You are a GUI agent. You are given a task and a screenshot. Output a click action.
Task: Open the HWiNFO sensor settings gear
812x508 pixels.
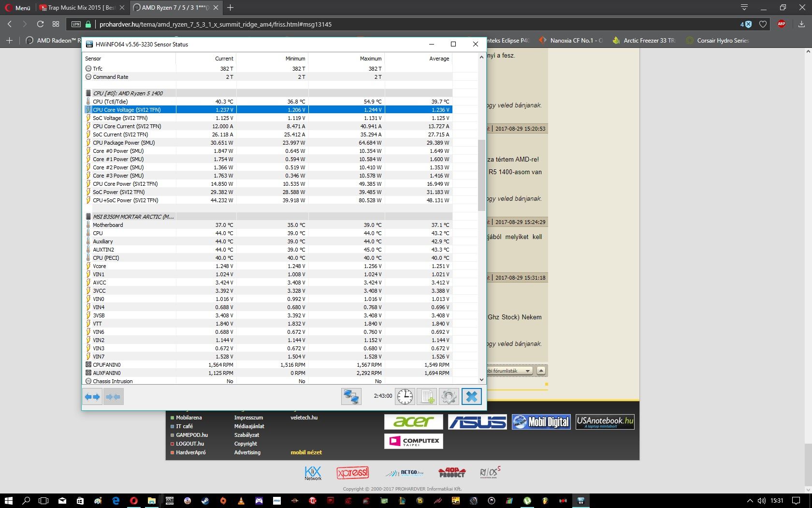pyautogui.click(x=449, y=397)
